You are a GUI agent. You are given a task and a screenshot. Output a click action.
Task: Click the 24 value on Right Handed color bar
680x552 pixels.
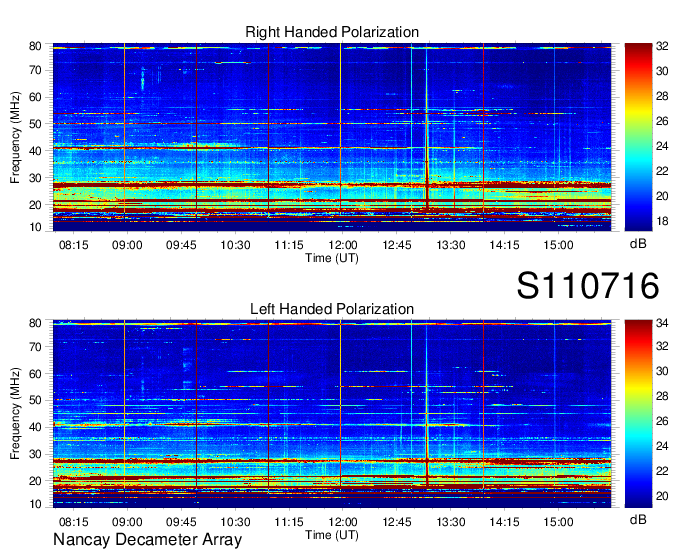tap(662, 146)
